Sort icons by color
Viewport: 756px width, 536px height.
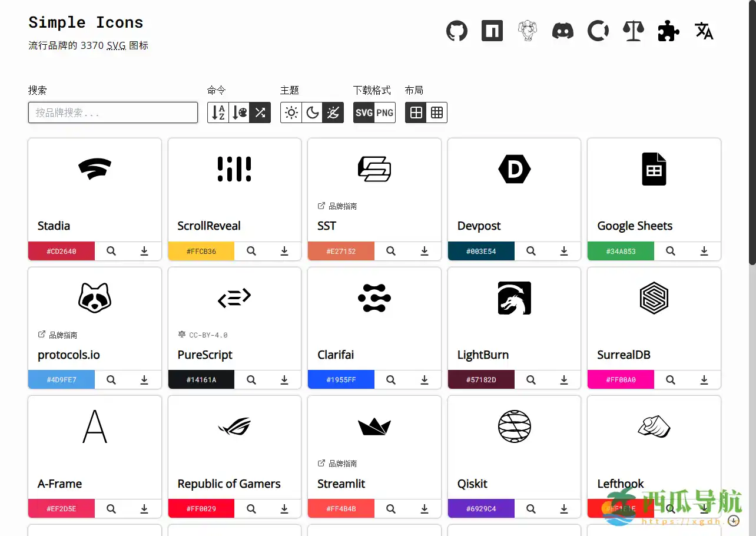point(238,113)
